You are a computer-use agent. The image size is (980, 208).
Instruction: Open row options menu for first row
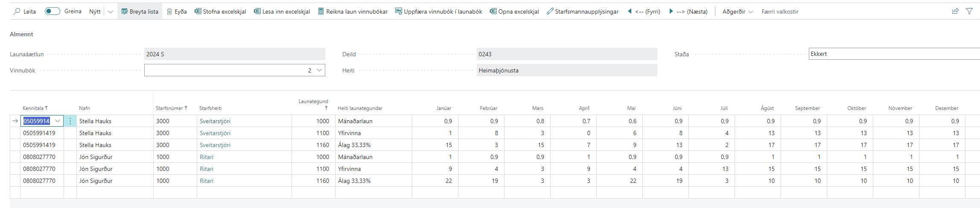(x=70, y=121)
